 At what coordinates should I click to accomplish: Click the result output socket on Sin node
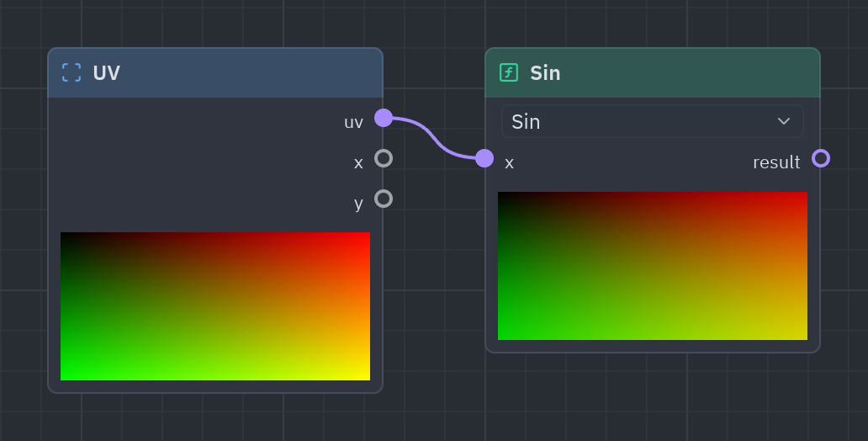pos(821,158)
